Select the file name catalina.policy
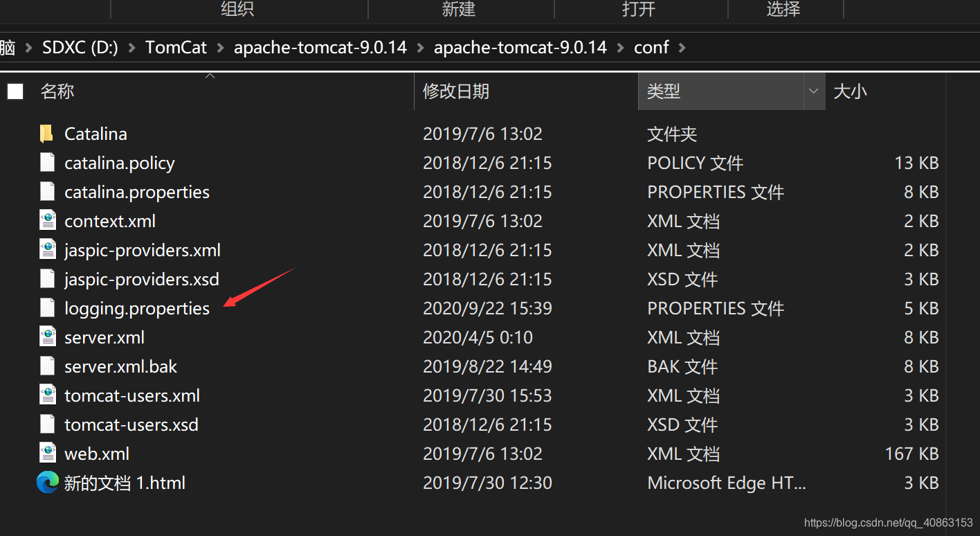Image resolution: width=980 pixels, height=536 pixels. click(x=120, y=163)
